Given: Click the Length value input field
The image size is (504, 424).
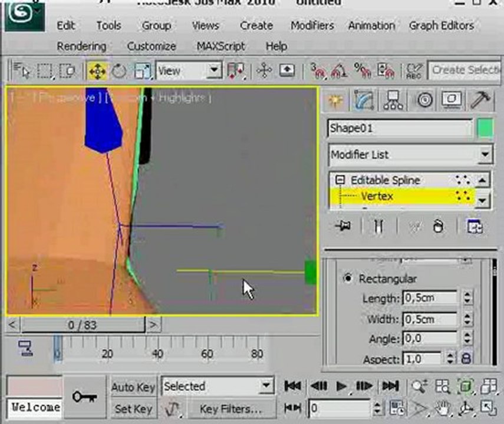Looking at the screenshot, I should pos(430,299).
